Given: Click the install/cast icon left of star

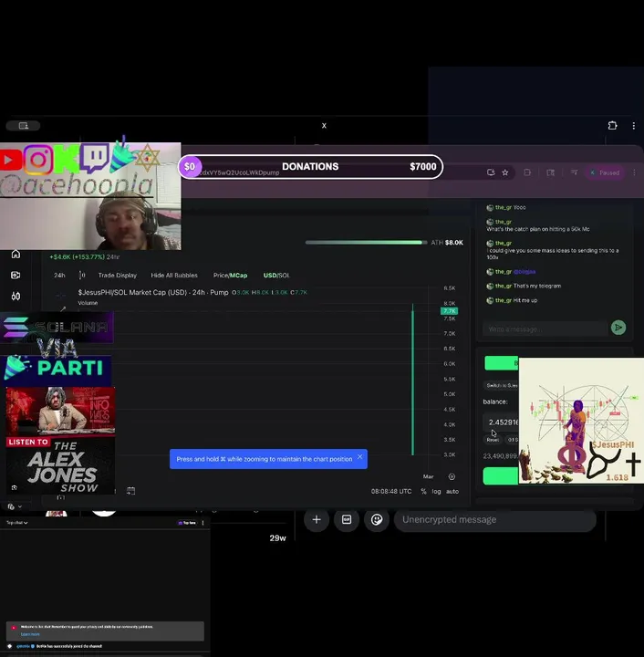Looking at the screenshot, I should click(491, 172).
